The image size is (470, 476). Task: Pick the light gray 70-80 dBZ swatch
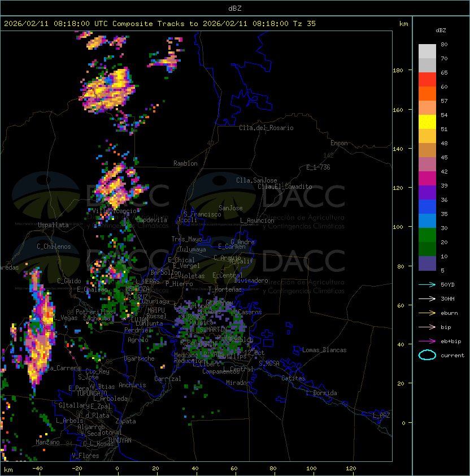427,51
